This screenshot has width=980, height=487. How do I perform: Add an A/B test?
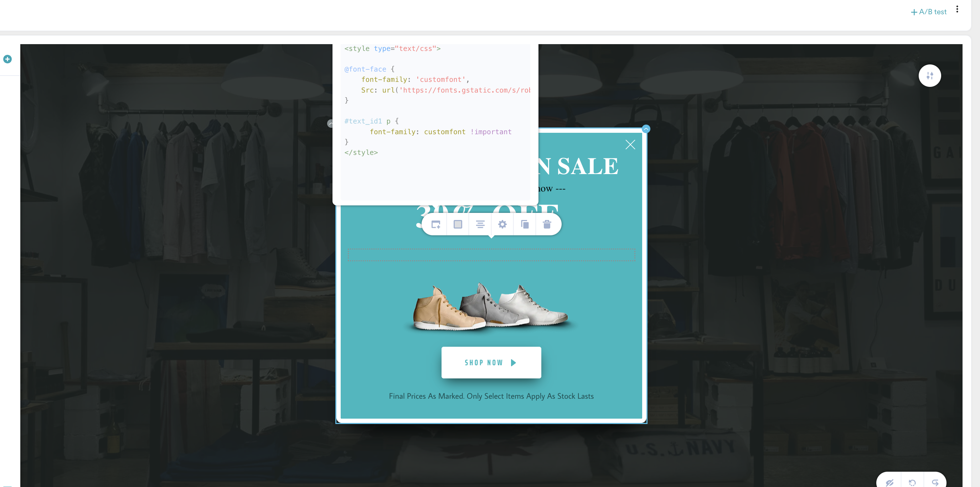click(928, 11)
